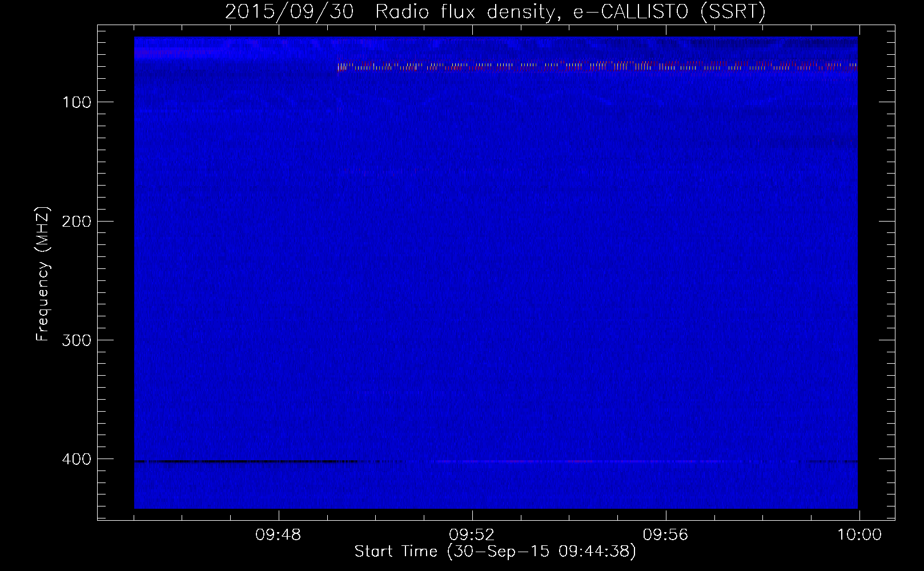
Task: Click the dark horizontal line near 400 MHz
Action: (246, 461)
